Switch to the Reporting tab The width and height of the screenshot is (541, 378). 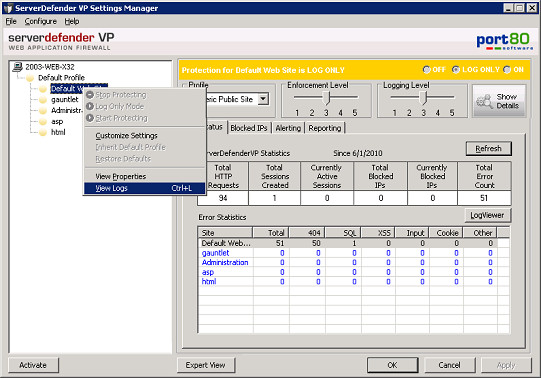(325, 128)
